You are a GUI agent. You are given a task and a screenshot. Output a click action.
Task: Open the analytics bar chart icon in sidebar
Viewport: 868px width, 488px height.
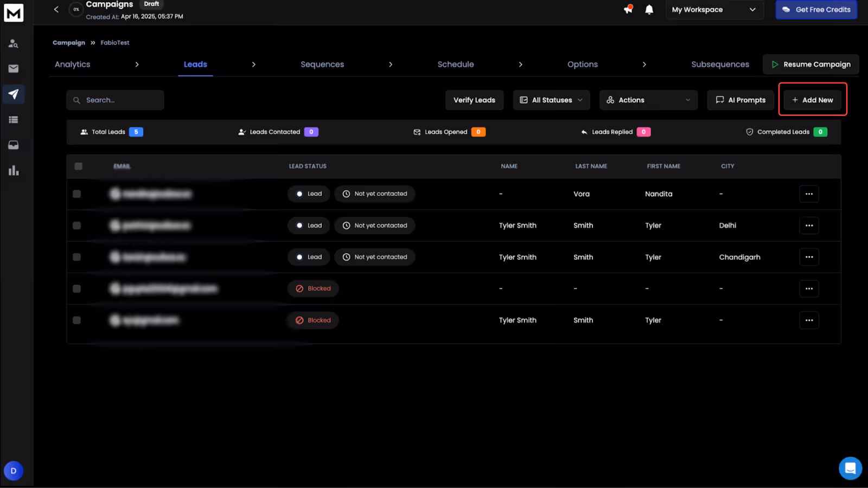click(13, 170)
